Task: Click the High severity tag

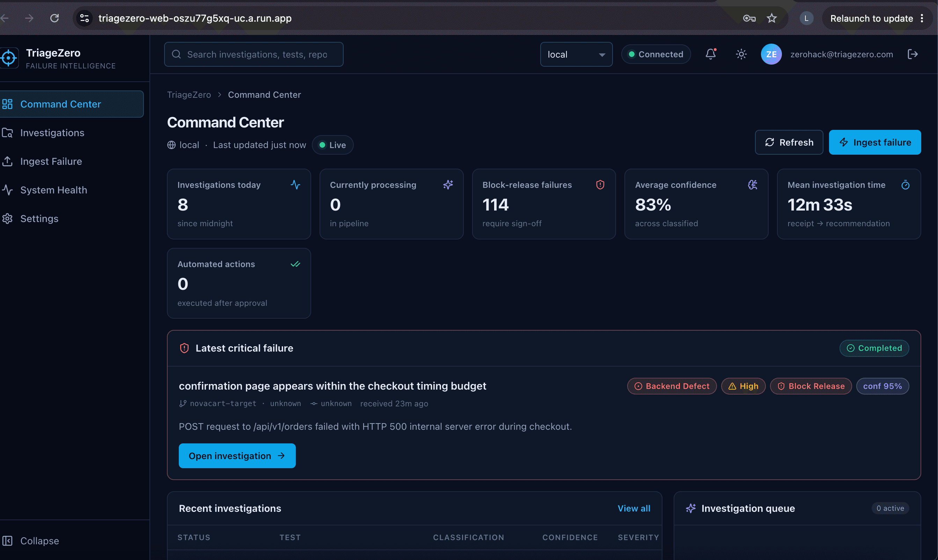Action: point(743,386)
